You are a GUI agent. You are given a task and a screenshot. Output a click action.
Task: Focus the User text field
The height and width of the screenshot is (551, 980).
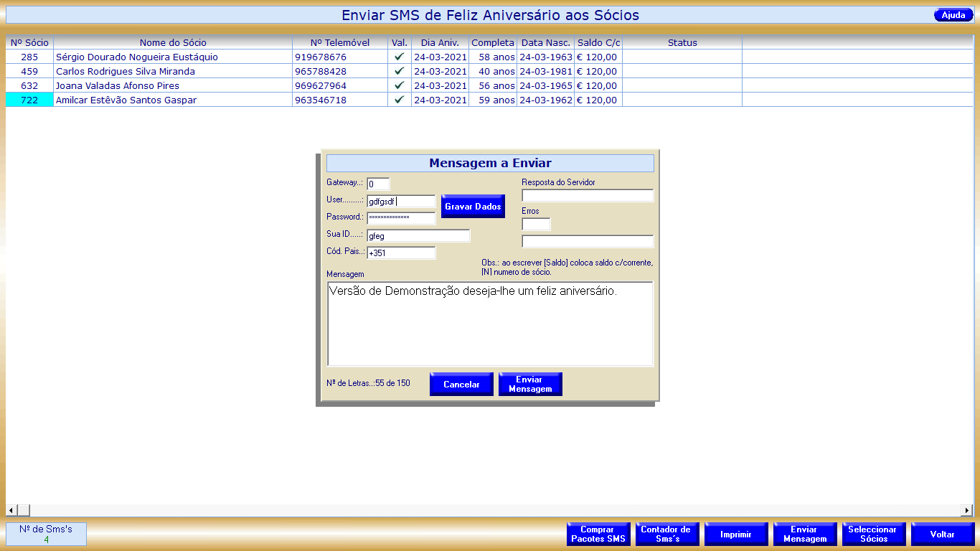pos(400,202)
